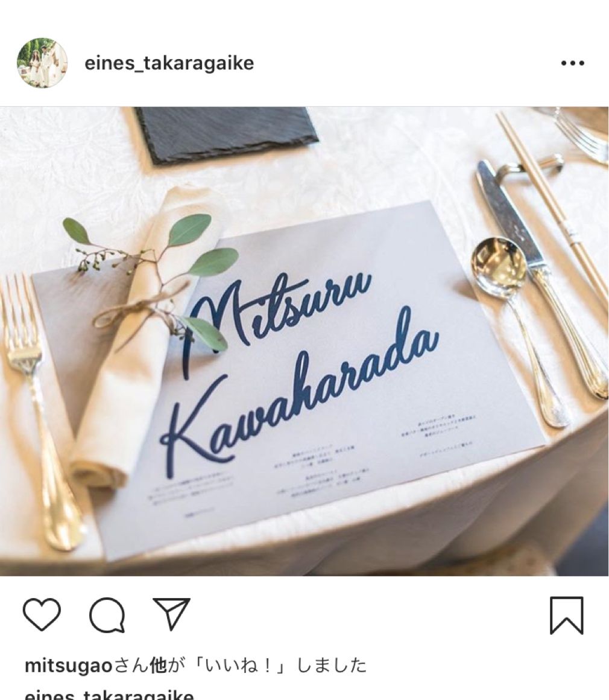Tap the 'Kawaharada' script text in photo

click(298, 387)
